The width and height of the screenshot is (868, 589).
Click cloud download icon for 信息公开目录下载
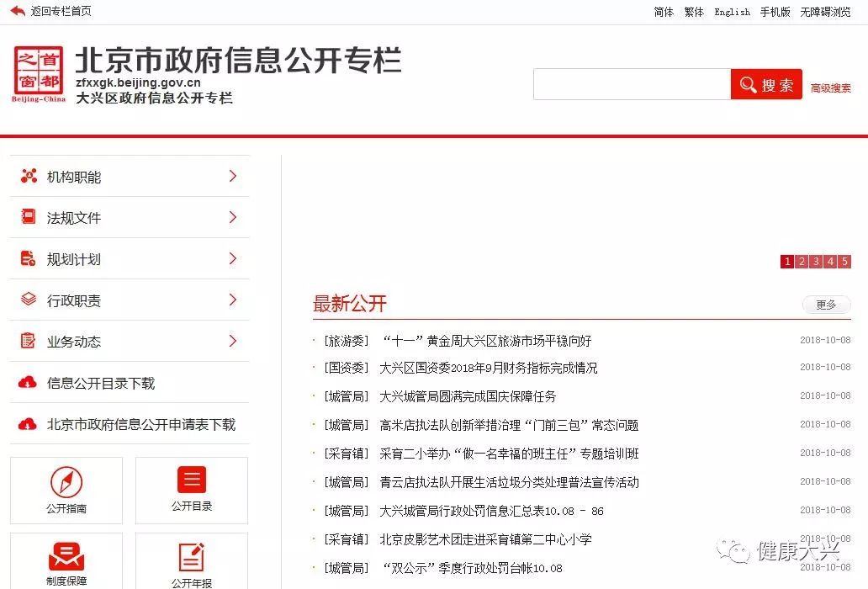[x=28, y=383]
